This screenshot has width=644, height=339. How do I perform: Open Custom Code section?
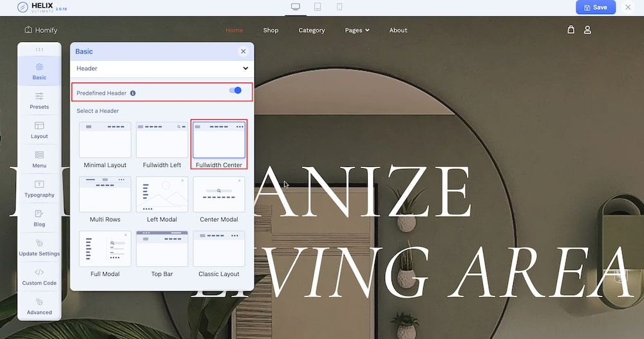click(x=39, y=276)
